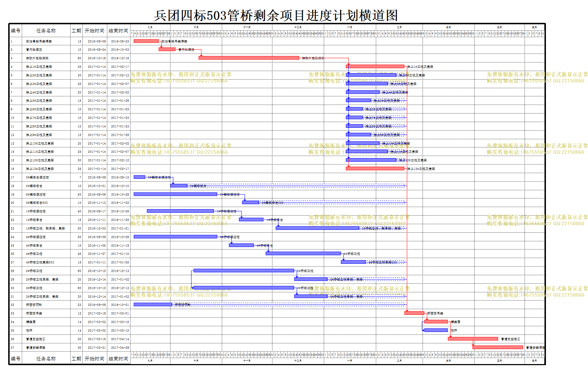Viewport: 588px width, 373px height.
Task: Click the 十二月 month label in top timeline
Action: (x=298, y=27)
